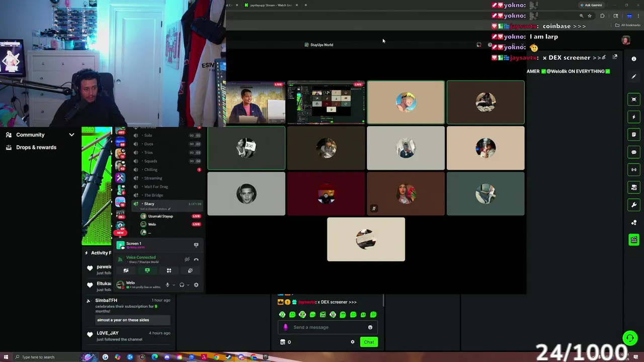This screenshot has width=644, height=362.
Task: Open microphone input options arrow in Discord
Action: coord(174,285)
